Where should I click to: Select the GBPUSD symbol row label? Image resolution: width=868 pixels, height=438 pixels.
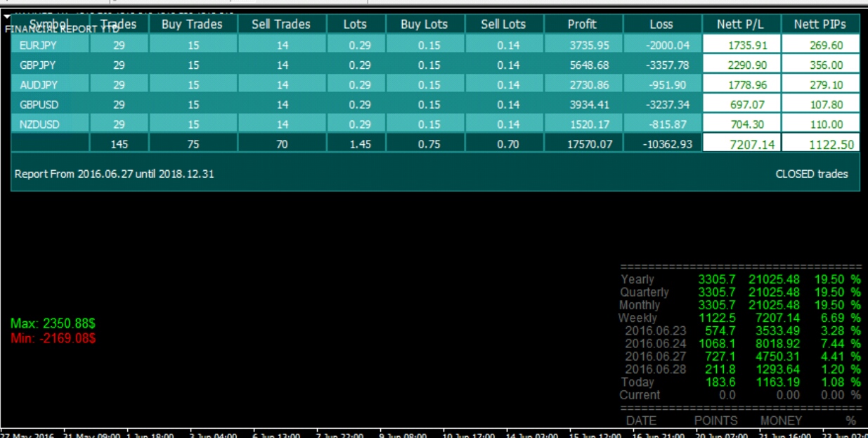pos(39,104)
